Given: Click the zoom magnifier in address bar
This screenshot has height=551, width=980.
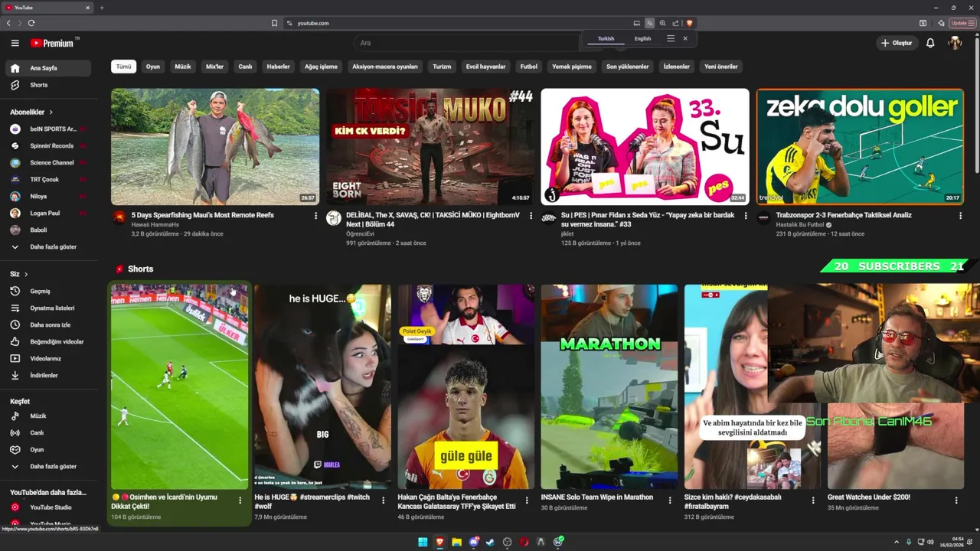Looking at the screenshot, I should point(662,23).
